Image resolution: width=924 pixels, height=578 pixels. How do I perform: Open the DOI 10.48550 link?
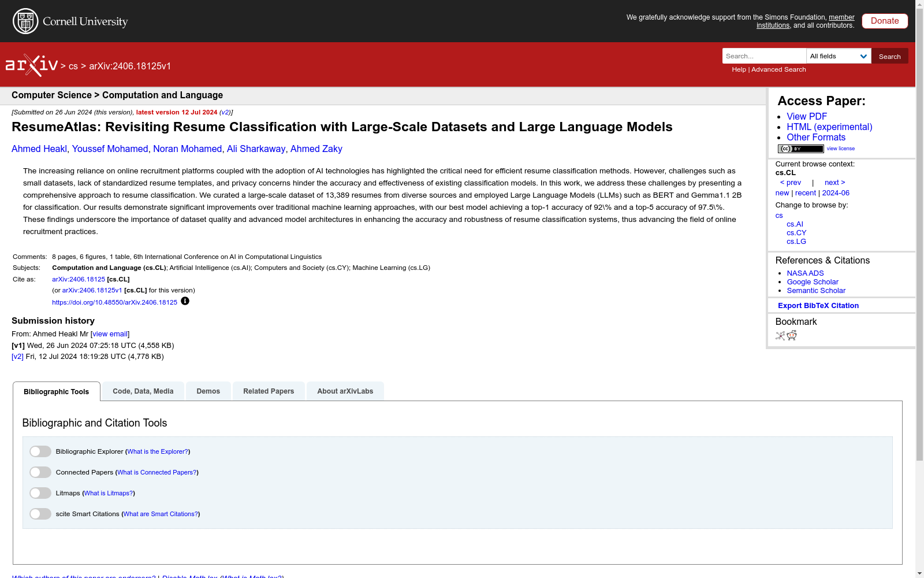point(114,302)
